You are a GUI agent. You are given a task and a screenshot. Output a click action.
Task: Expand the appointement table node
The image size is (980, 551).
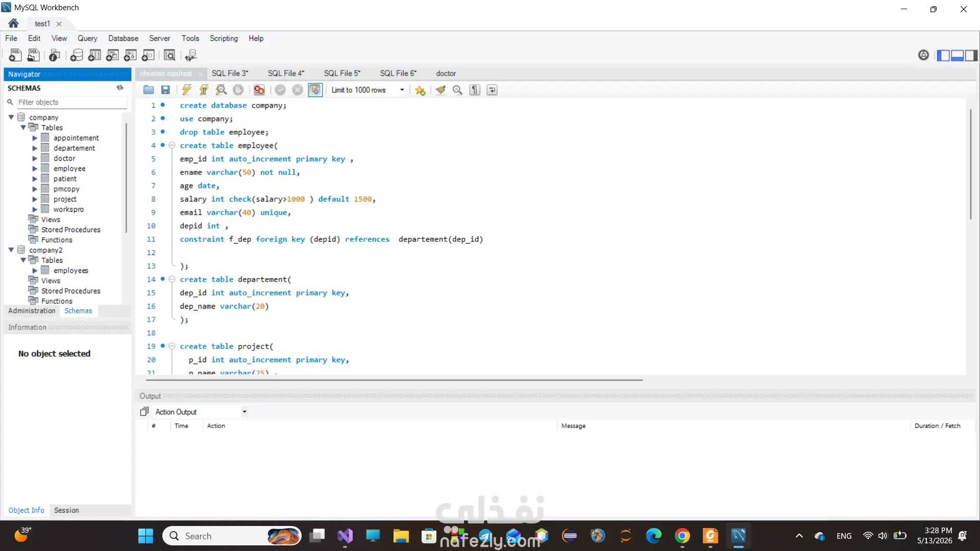pyautogui.click(x=35, y=138)
